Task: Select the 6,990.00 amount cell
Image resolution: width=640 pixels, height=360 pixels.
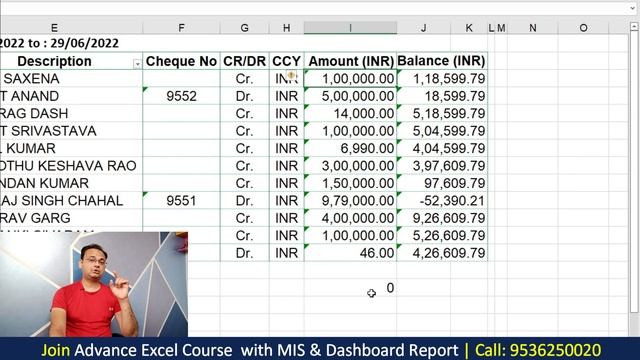Action: [x=350, y=148]
